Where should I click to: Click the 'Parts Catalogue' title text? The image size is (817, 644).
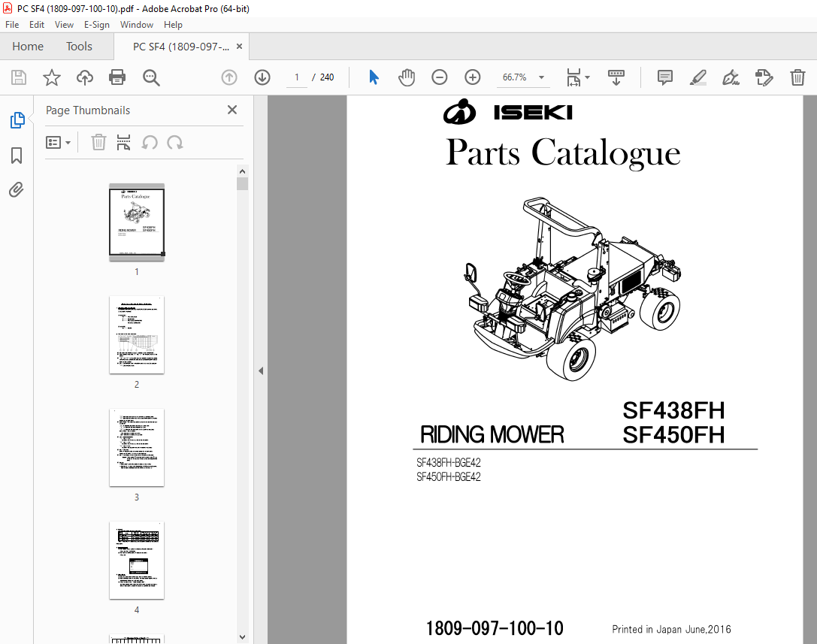(563, 153)
